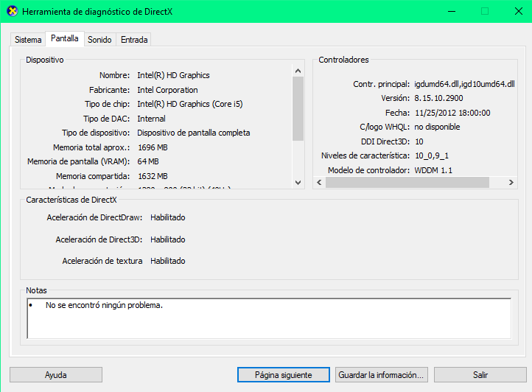Viewport: 532px width, 392px height.
Task: Click Dispositivo scrollbar down arrow
Action: tap(298, 183)
